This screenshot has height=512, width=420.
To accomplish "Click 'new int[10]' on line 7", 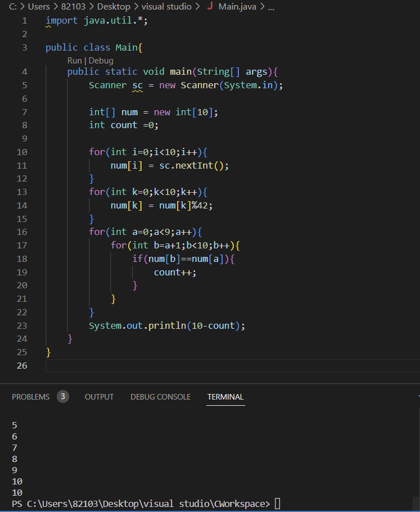I will click(x=183, y=112).
